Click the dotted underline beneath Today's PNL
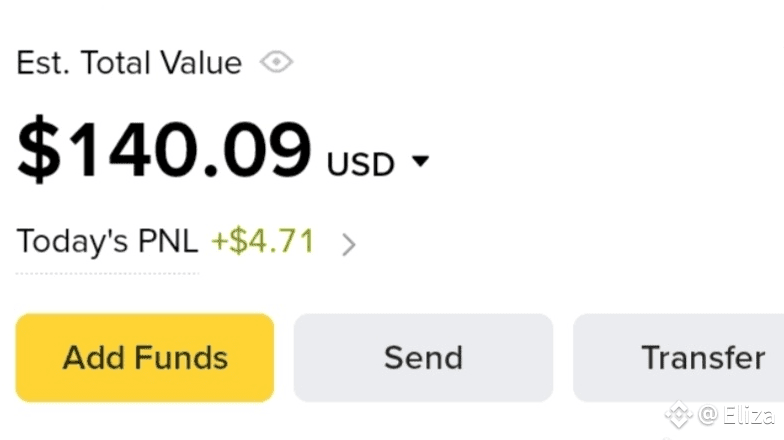 tap(107, 272)
